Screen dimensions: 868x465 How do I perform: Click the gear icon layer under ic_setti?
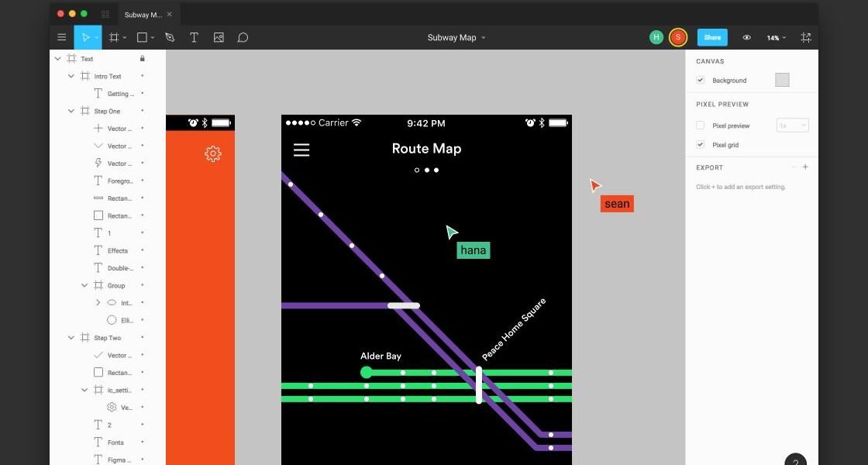[112, 408]
